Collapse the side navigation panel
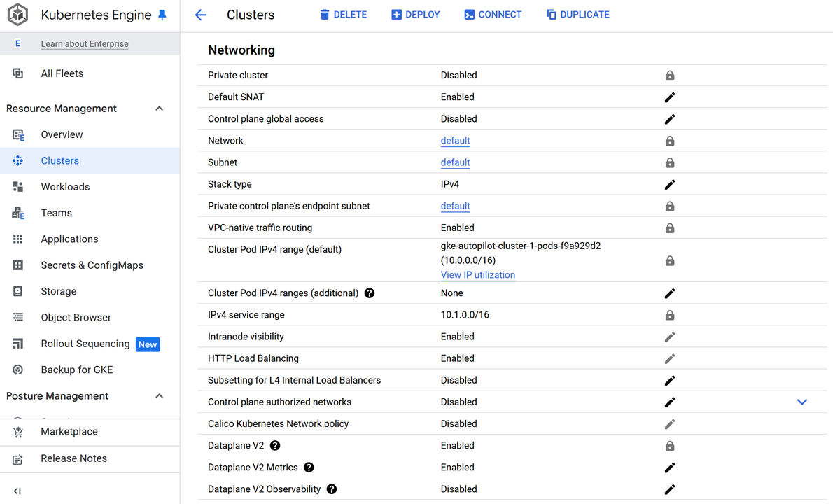Screen dimensions: 833x504 point(17,491)
